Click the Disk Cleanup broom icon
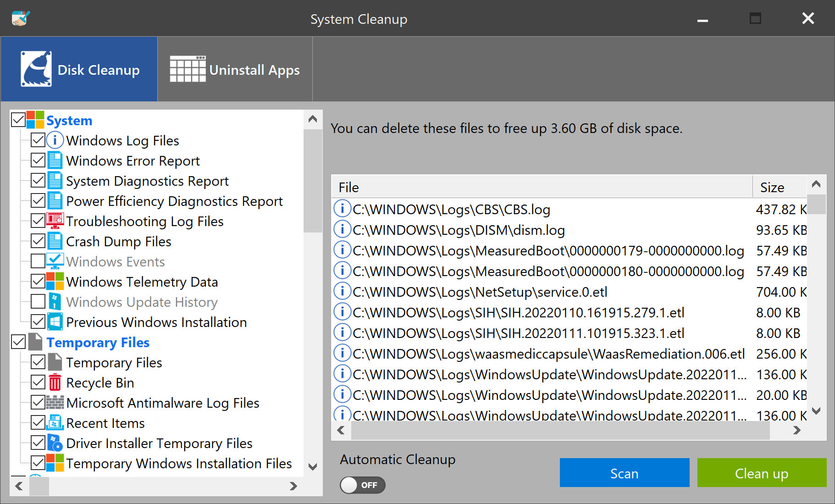 [x=36, y=69]
